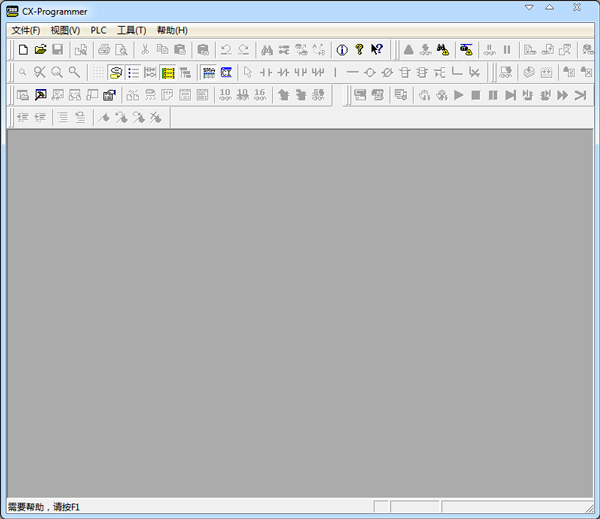Click the magnifier with circle zoom-out icon
This screenshot has width=600, height=519.
click(57, 72)
